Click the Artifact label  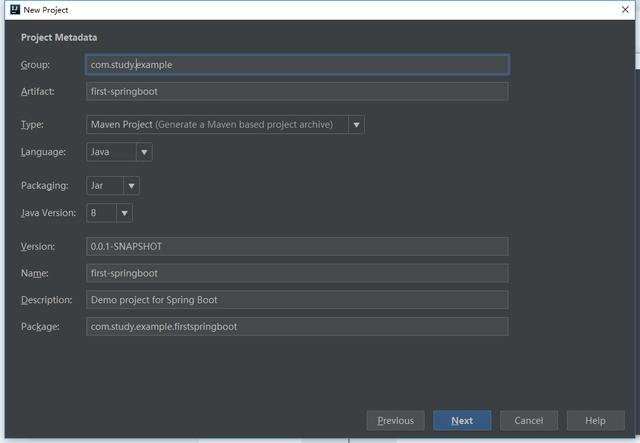[x=38, y=91]
